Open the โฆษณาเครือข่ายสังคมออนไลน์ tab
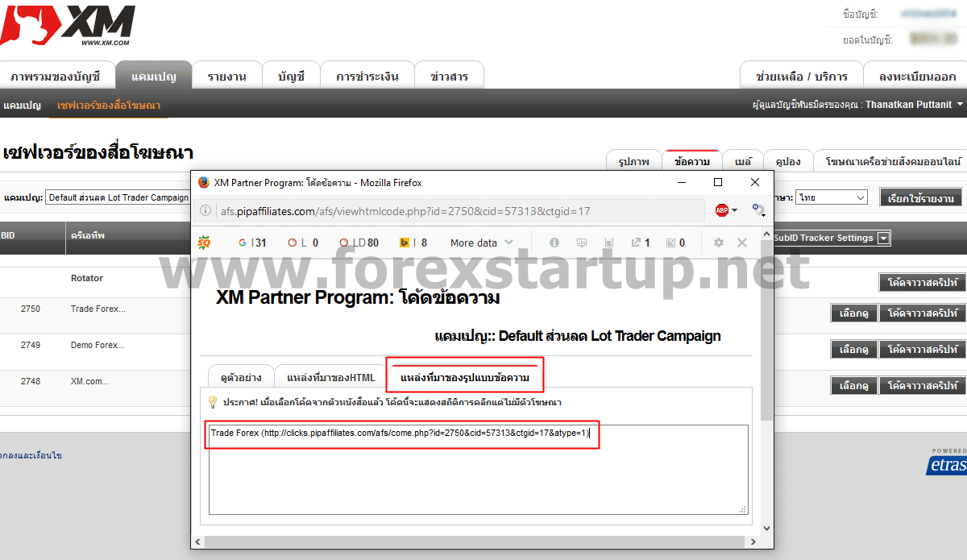This screenshot has width=967, height=560. point(893,160)
